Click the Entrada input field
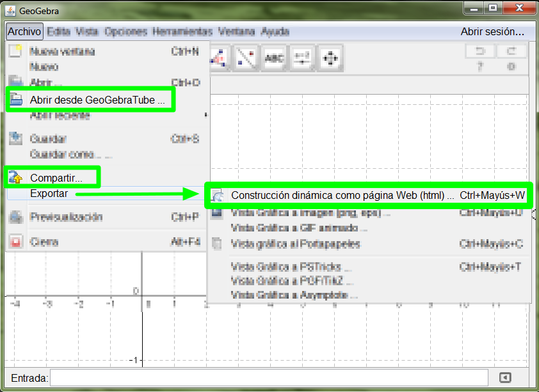Screen dimensions: 539x392 (269, 377)
